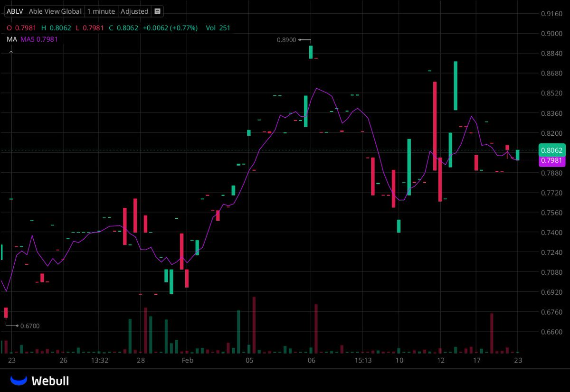Click the Webull logo

coord(40,380)
